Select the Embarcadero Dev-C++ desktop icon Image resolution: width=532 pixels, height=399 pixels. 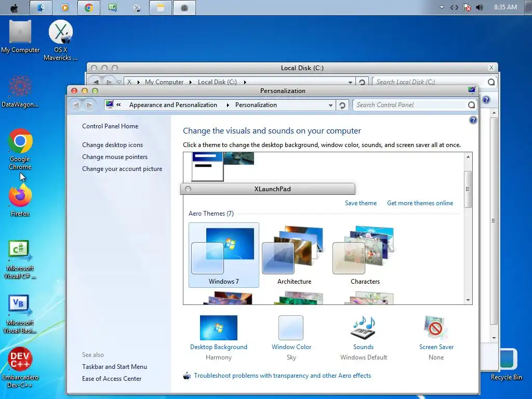point(20,367)
